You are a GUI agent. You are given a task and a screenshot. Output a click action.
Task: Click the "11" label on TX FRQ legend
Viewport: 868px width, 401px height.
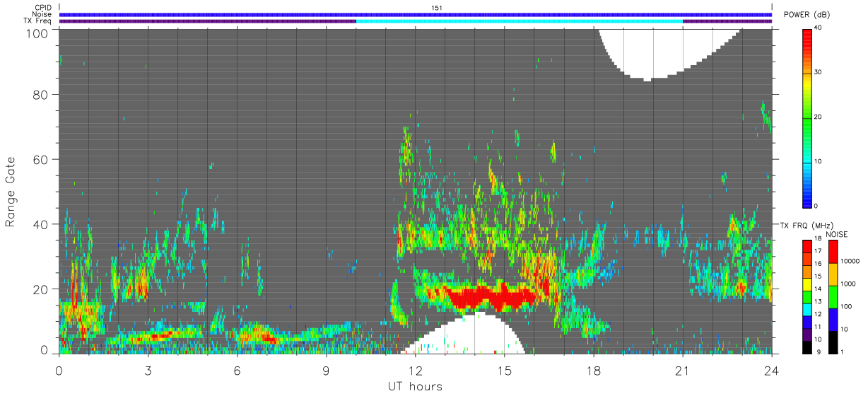(x=817, y=327)
